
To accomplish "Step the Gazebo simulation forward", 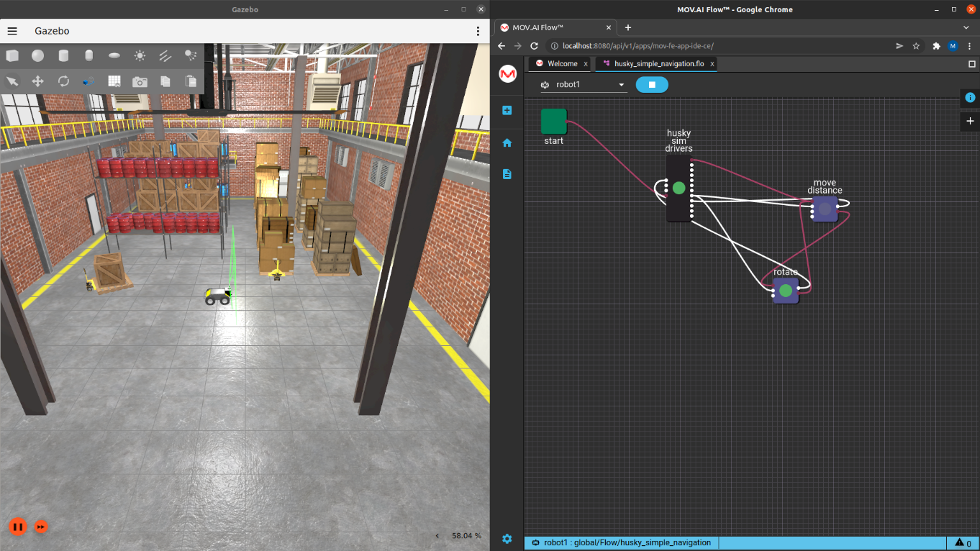I will 41,527.
